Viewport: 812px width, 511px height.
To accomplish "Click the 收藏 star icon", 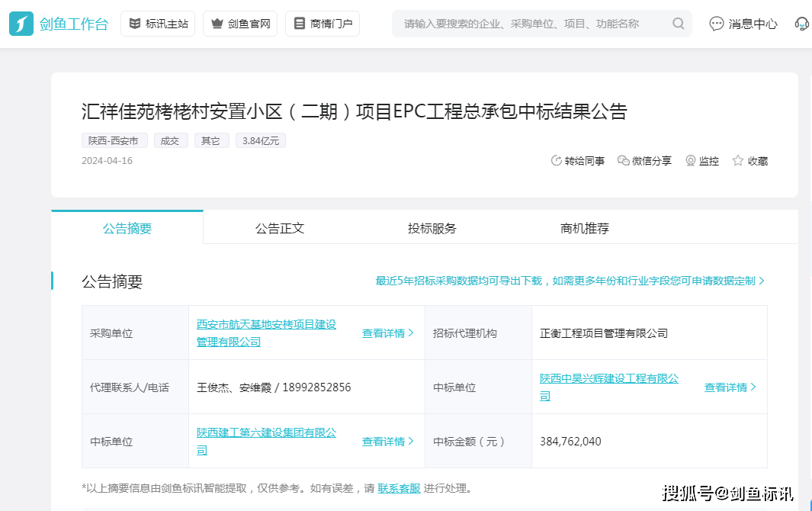I will tap(738, 161).
